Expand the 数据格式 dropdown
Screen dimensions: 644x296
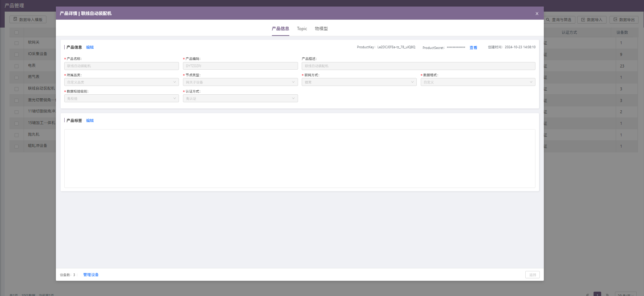point(477,82)
